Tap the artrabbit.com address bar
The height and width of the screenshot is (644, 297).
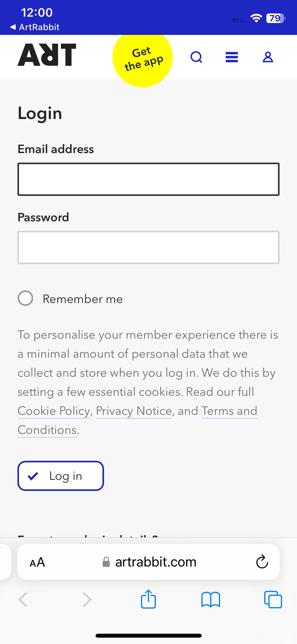tap(149, 562)
